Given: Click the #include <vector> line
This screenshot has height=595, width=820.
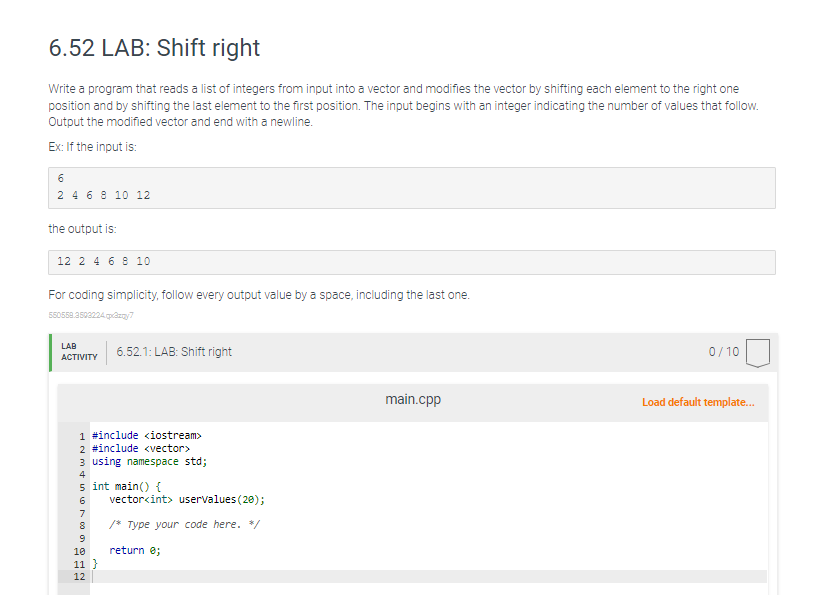Looking at the screenshot, I should coord(140,448).
